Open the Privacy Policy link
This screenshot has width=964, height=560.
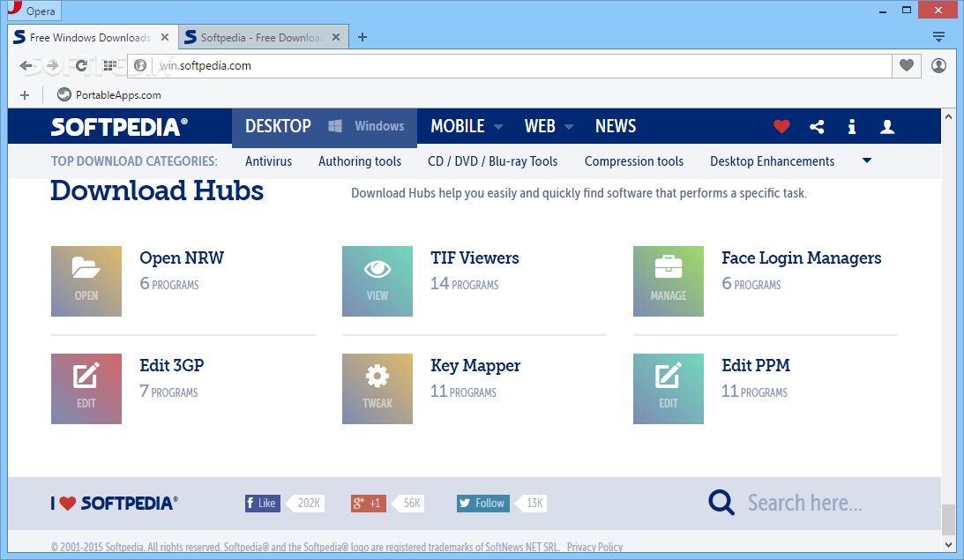[x=594, y=547]
